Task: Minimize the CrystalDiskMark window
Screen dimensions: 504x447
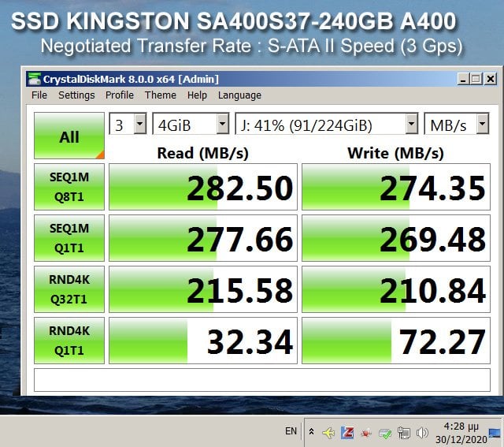Action: (463, 79)
